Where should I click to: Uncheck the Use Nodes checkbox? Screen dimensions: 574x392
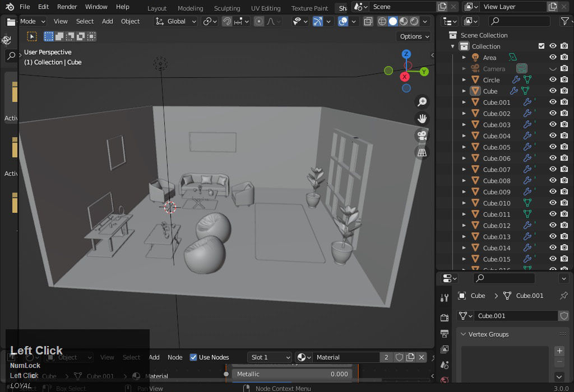click(193, 357)
